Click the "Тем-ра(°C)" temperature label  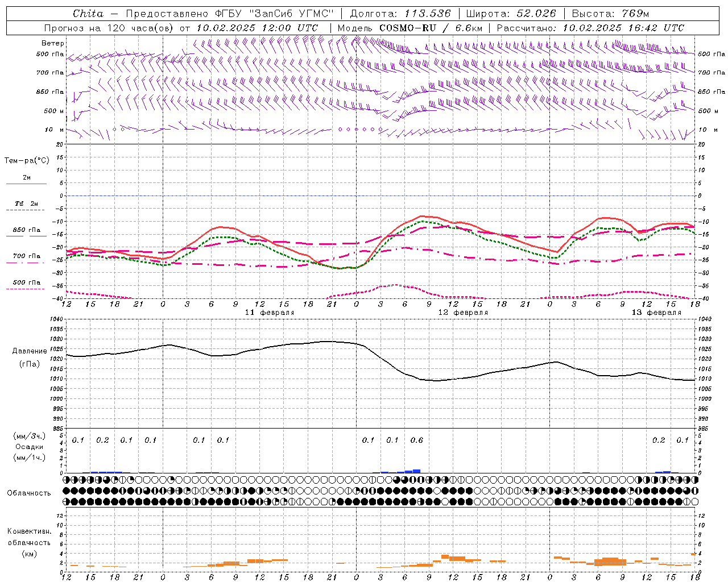pos(27,161)
